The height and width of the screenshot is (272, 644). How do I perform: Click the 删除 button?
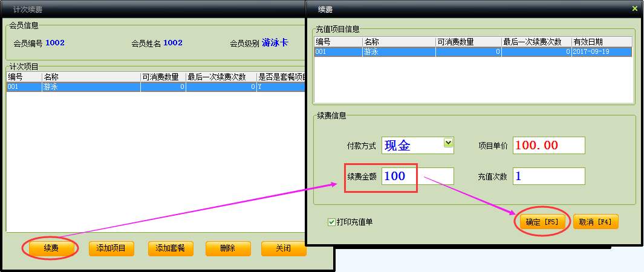[228, 248]
